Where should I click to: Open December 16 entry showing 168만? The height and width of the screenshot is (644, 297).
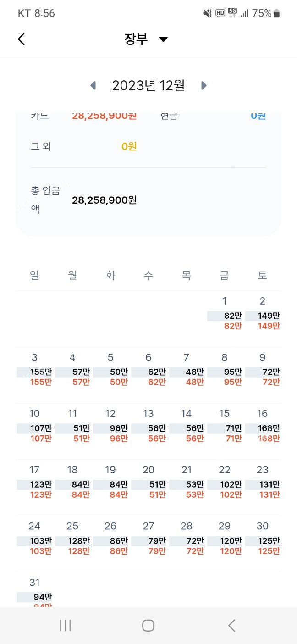263,427
